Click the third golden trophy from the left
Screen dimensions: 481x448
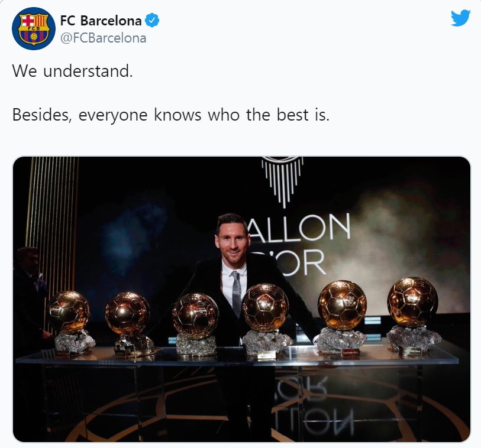[x=195, y=325]
